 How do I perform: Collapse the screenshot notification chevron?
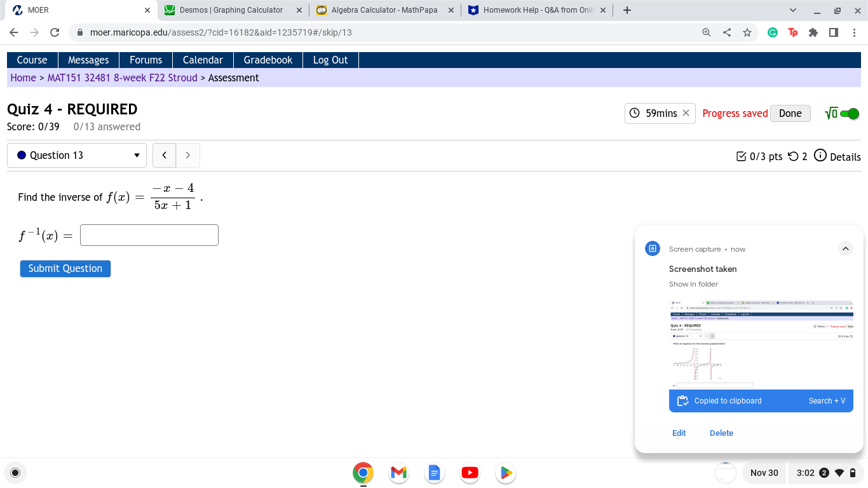point(846,248)
